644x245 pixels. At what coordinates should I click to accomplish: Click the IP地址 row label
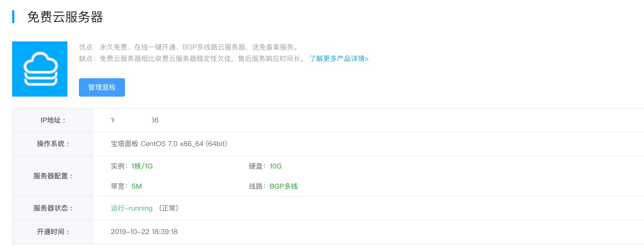click(x=53, y=120)
